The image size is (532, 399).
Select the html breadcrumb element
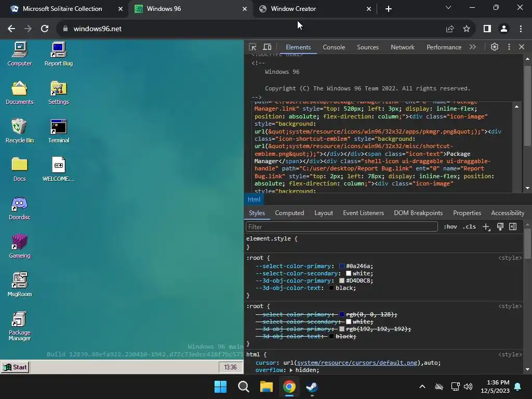254,199
